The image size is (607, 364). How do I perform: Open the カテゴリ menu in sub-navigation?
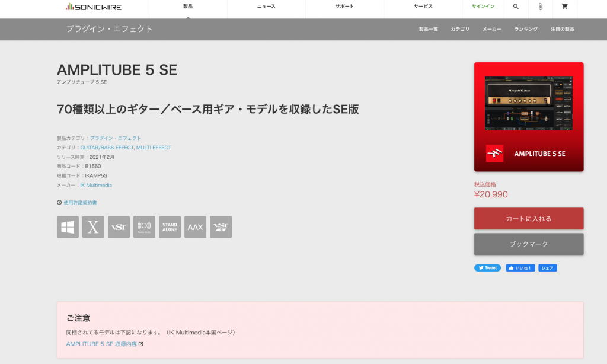(459, 28)
